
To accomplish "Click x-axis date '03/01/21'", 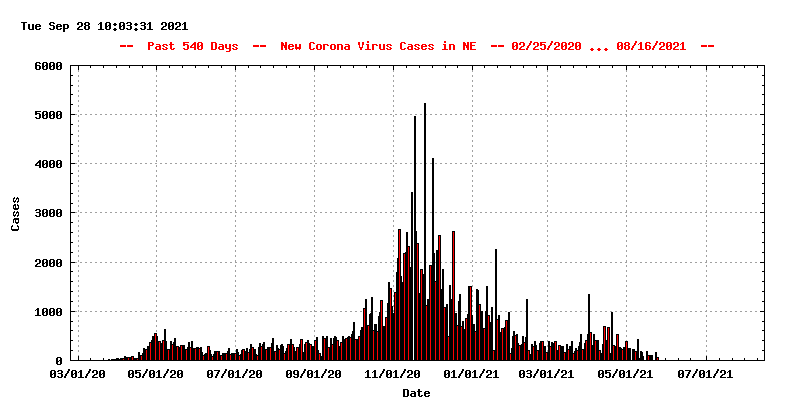I will click(x=547, y=374).
